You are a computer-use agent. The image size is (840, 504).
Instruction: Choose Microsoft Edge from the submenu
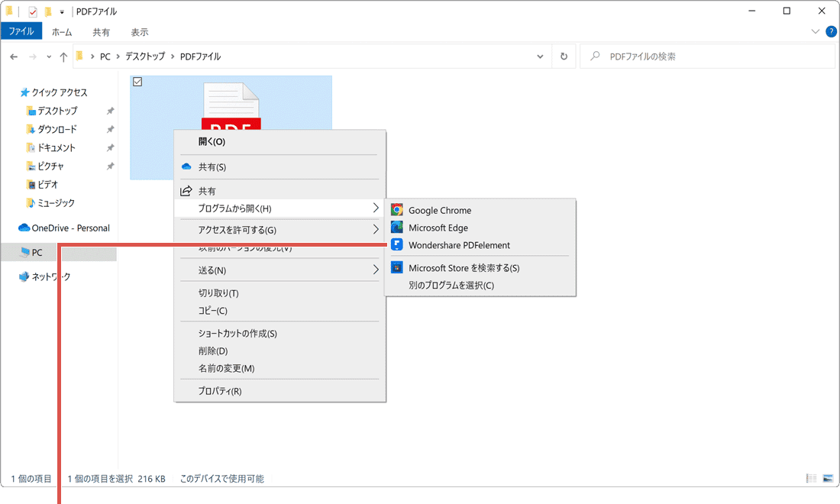[438, 227]
